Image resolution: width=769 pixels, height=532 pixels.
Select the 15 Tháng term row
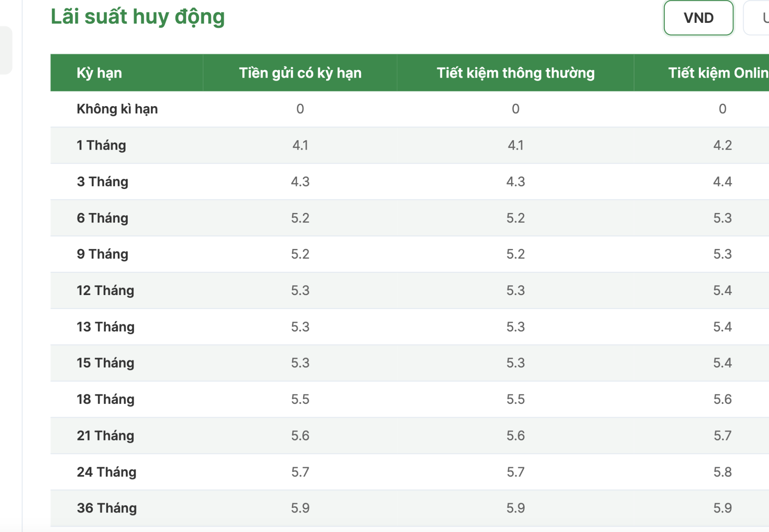[105, 363]
